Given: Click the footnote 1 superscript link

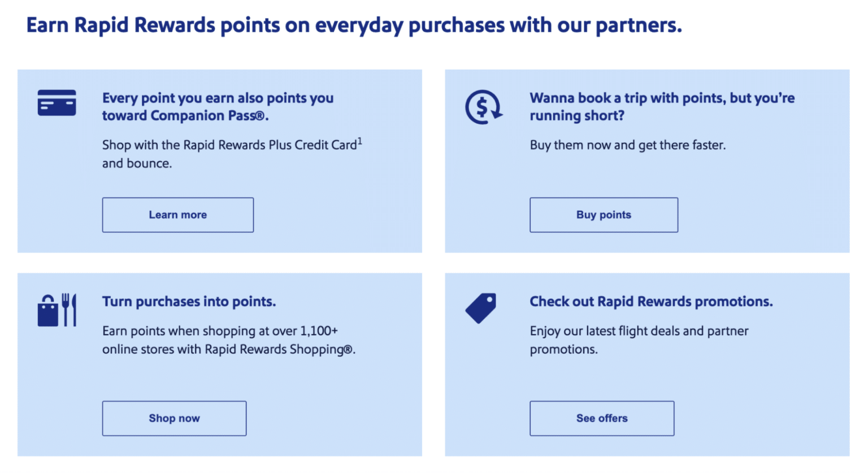Looking at the screenshot, I should pyautogui.click(x=360, y=141).
